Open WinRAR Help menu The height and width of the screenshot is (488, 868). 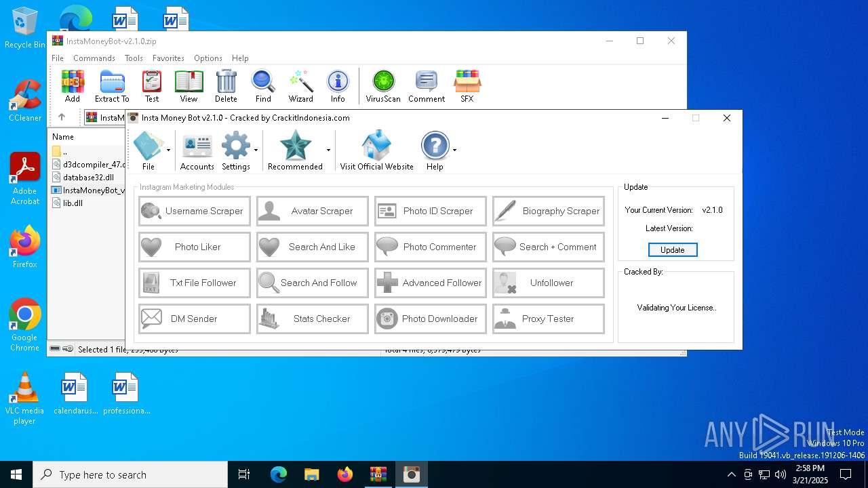[240, 58]
